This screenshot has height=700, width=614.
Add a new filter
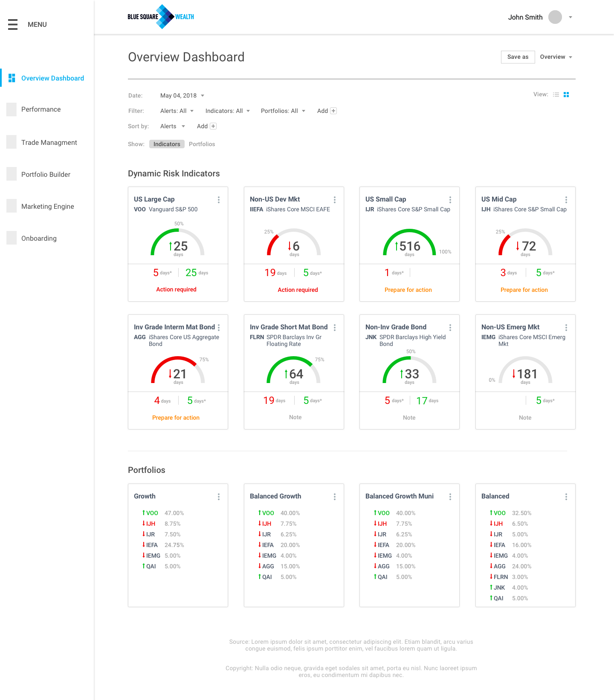pyautogui.click(x=327, y=111)
